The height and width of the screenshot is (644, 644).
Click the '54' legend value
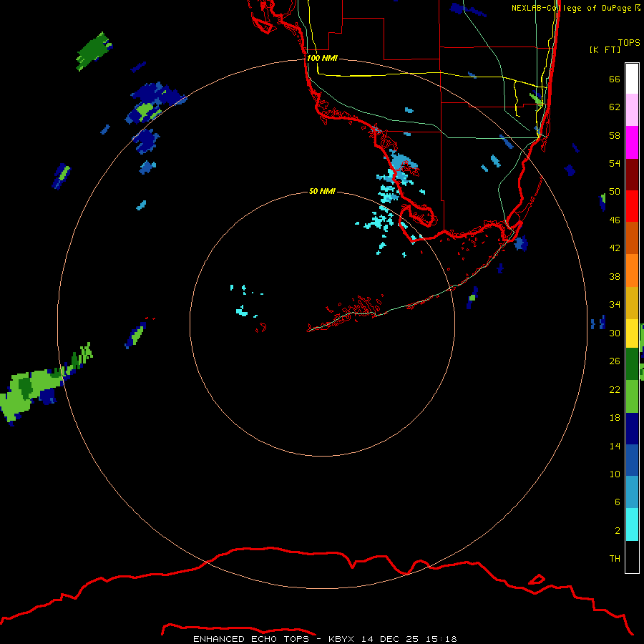(615, 163)
